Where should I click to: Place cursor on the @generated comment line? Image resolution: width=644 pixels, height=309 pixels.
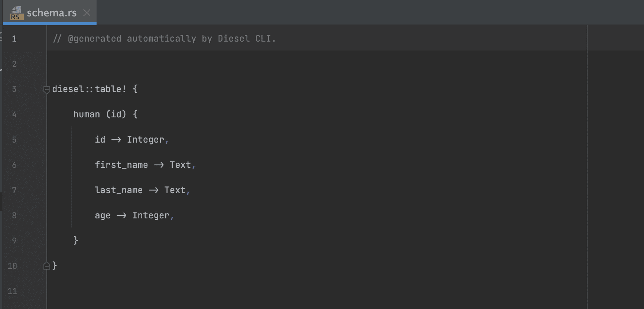(x=165, y=39)
